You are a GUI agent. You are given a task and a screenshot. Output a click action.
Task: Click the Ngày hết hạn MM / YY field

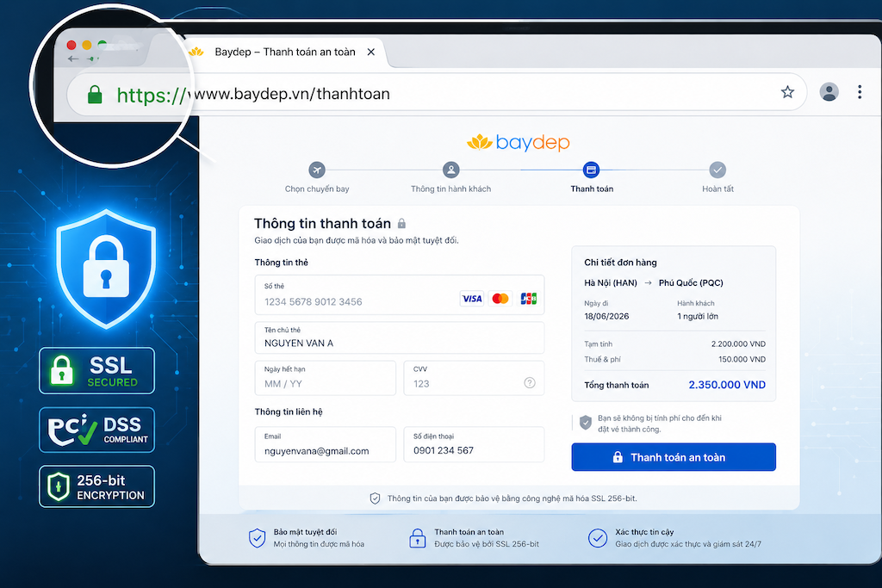pyautogui.click(x=325, y=378)
